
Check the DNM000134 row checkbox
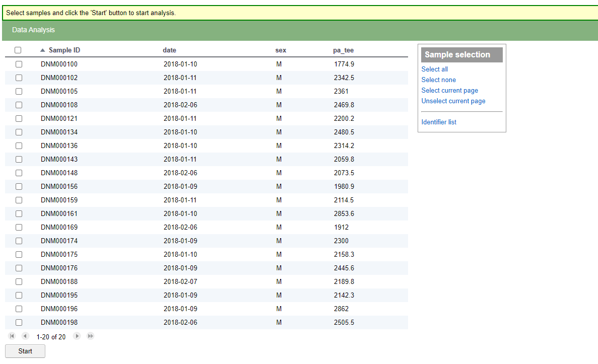pos(19,132)
